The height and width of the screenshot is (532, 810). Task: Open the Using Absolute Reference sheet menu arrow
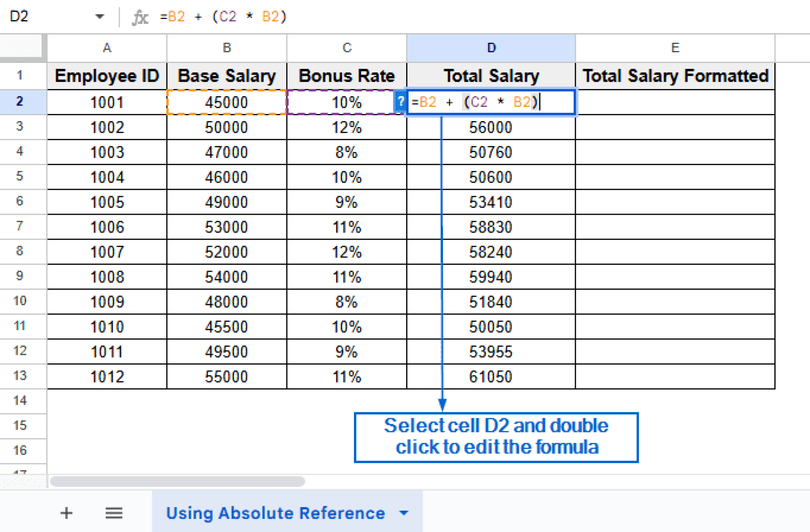(x=404, y=513)
